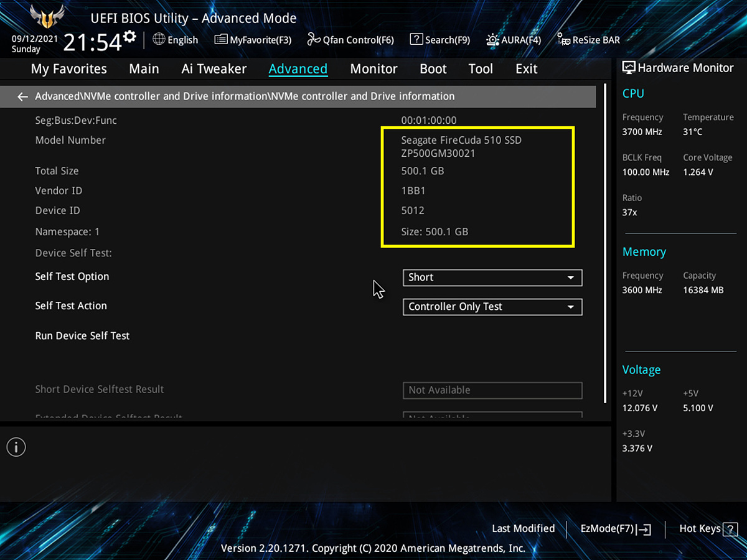This screenshot has width=747, height=560.
Task: Click the Total Size label
Action: point(57,171)
